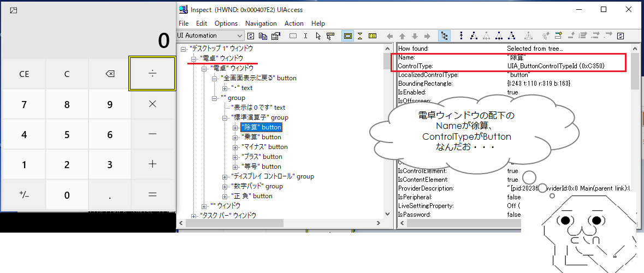644x273 pixels.
Task: Toggle Watch Cursor arrow icon
Action: coord(318,36)
